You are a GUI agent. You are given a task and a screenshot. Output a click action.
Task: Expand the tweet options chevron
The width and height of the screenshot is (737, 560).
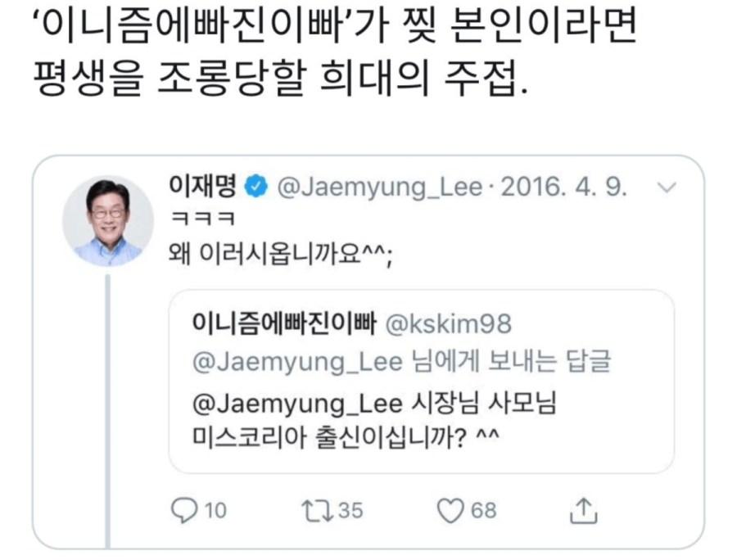667,189
